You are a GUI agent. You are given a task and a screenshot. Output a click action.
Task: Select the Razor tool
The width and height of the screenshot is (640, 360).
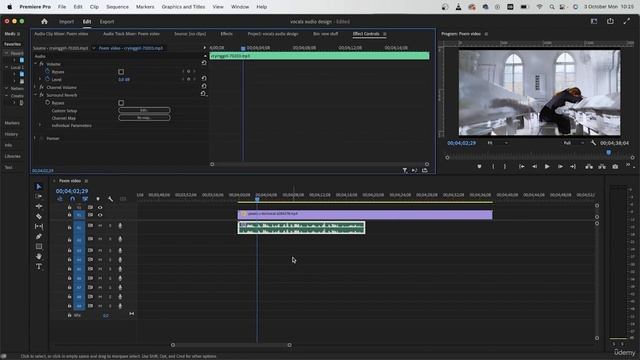(x=39, y=216)
